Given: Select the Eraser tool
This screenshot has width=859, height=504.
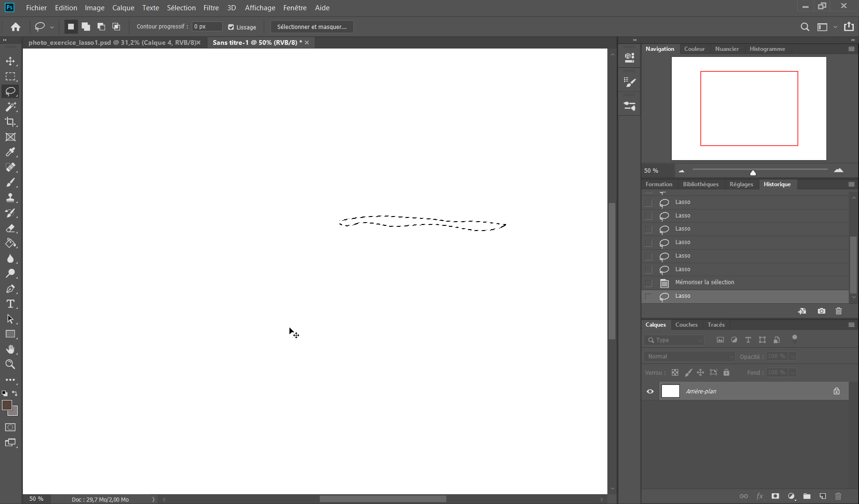Looking at the screenshot, I should [10, 228].
